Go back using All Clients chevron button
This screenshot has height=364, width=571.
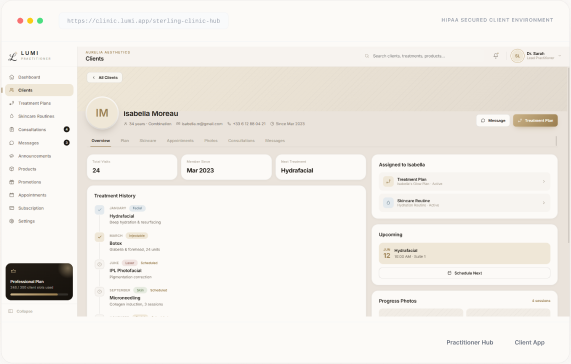click(x=105, y=78)
